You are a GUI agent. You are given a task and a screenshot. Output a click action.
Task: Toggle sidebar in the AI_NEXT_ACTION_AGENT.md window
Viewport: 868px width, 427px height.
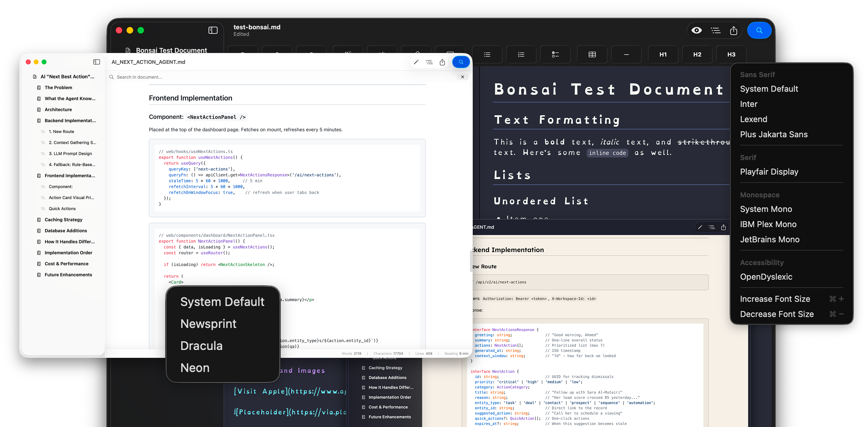point(96,62)
